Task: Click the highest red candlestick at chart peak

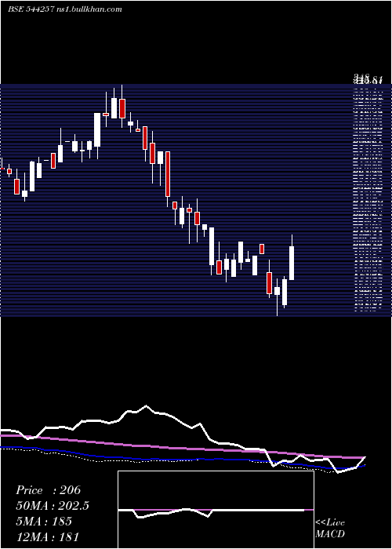Action: (x=122, y=108)
